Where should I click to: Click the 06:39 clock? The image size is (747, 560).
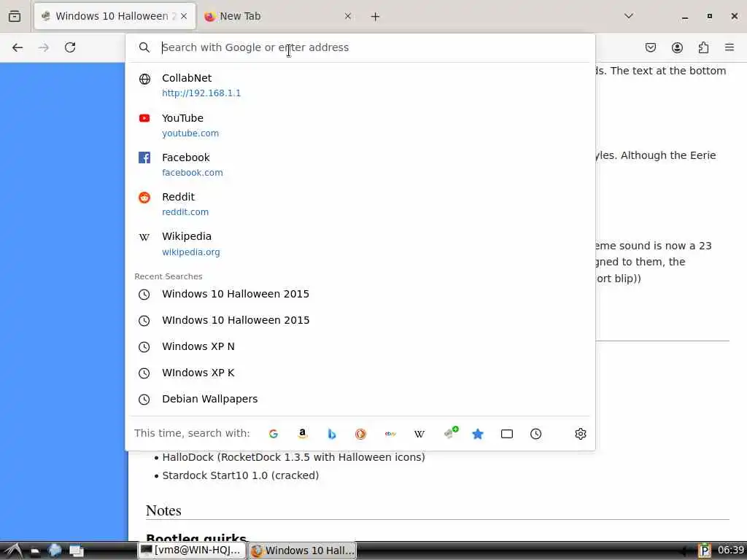pos(731,551)
